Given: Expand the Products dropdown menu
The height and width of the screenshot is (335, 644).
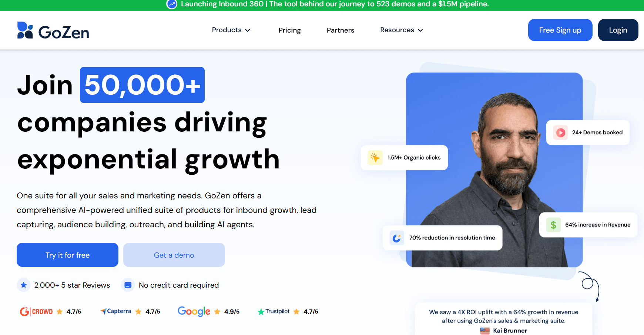Looking at the screenshot, I should (231, 30).
